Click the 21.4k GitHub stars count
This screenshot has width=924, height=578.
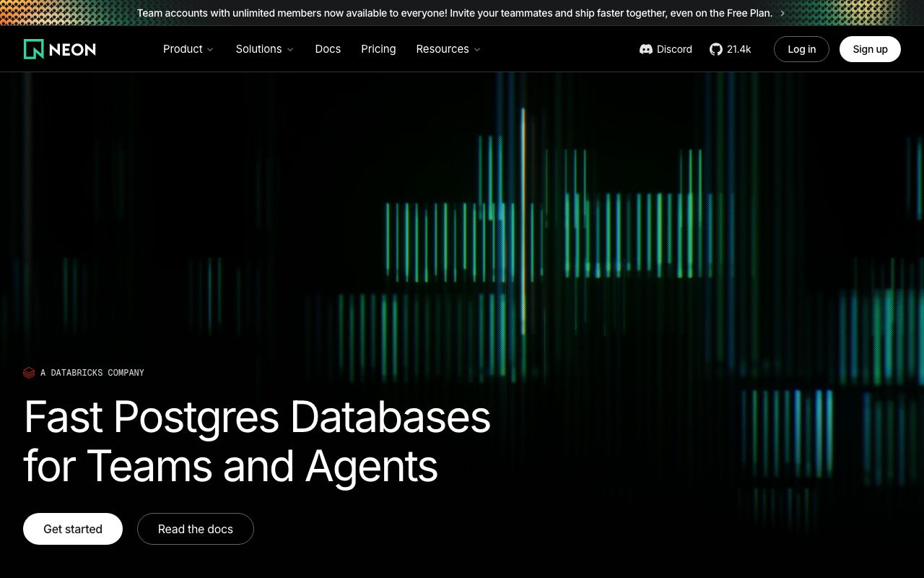coord(738,49)
